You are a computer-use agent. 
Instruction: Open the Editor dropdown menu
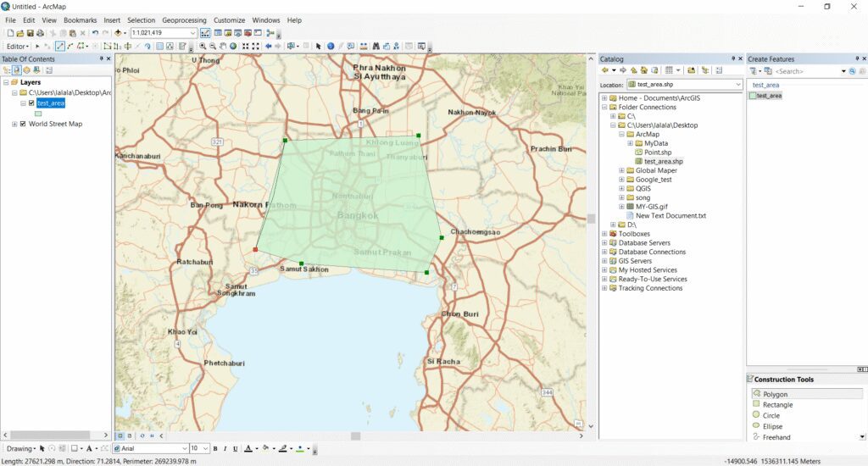point(17,47)
